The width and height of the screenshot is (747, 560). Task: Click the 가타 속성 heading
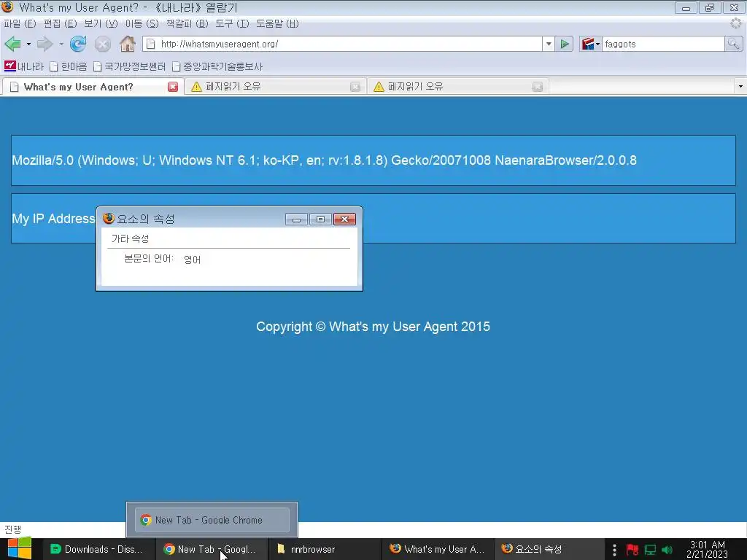pos(130,238)
